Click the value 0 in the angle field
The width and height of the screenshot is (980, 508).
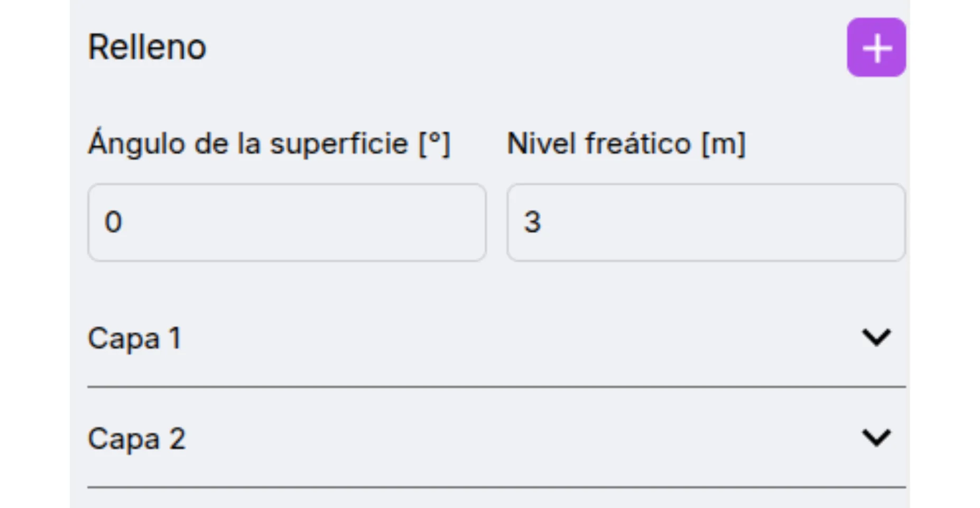pyautogui.click(x=113, y=222)
